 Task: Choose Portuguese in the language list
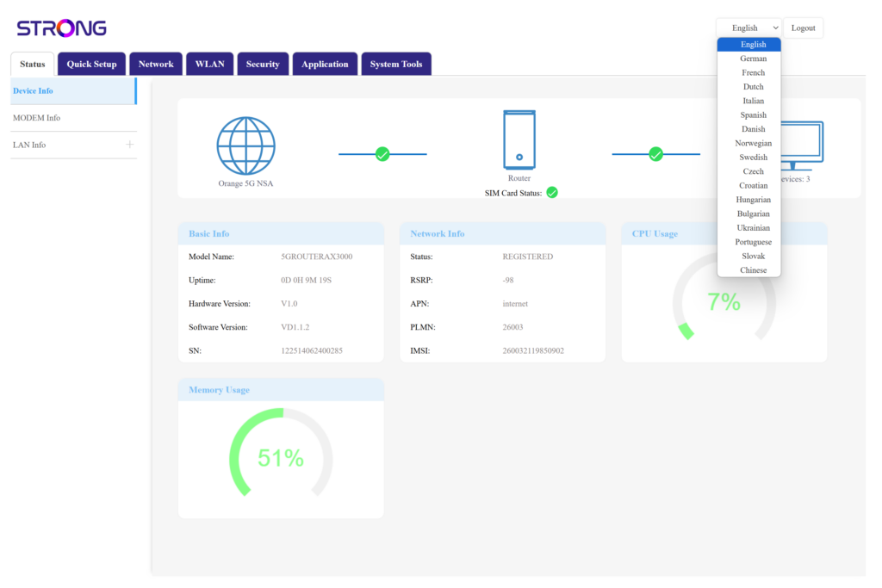[x=753, y=242]
